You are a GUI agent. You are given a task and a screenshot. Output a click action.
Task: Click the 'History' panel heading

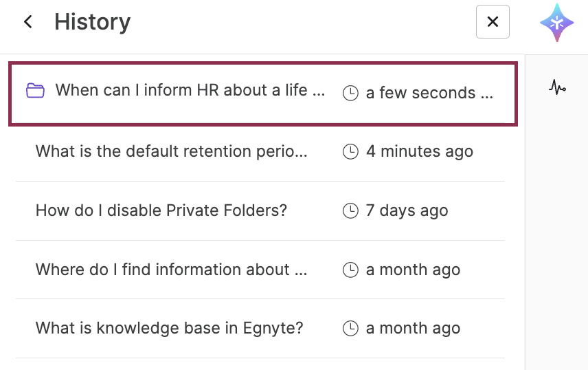click(x=93, y=22)
